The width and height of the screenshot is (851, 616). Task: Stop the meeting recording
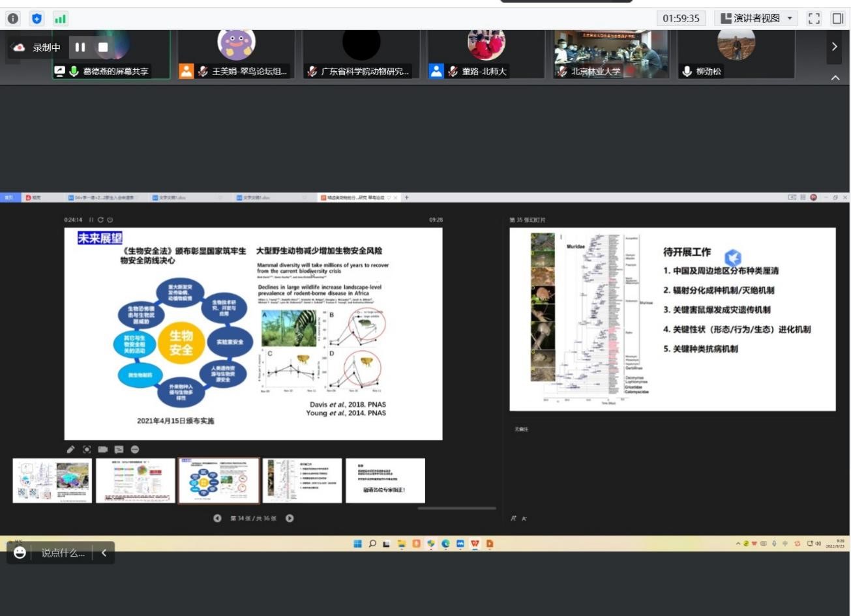point(103,47)
